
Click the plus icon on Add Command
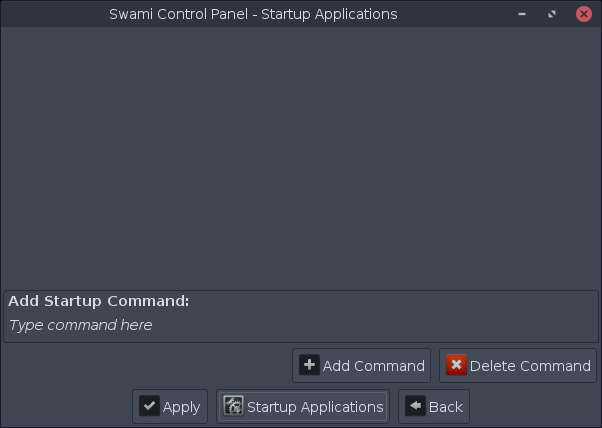309,365
